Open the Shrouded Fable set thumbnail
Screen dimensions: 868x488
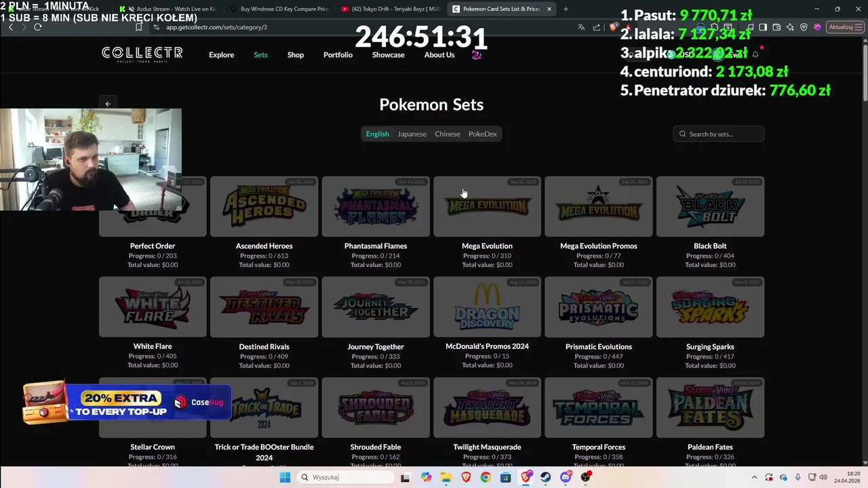tap(375, 407)
